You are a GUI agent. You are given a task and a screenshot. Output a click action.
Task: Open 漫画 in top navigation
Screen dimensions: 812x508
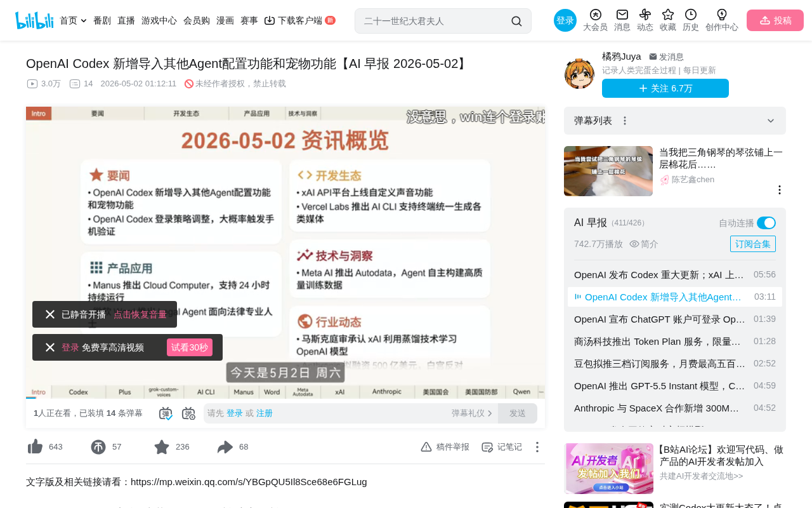pos(225,20)
